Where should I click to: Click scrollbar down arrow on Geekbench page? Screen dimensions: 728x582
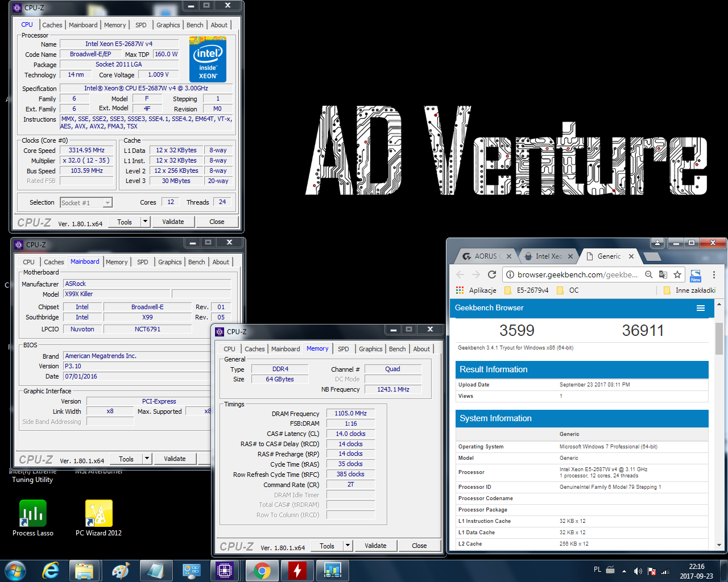(x=719, y=545)
